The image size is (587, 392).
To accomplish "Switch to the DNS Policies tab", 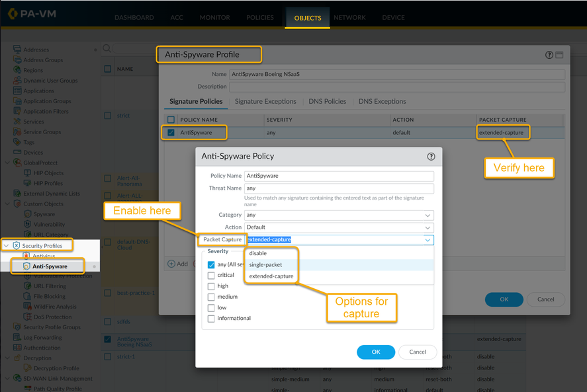I will click(x=327, y=101).
